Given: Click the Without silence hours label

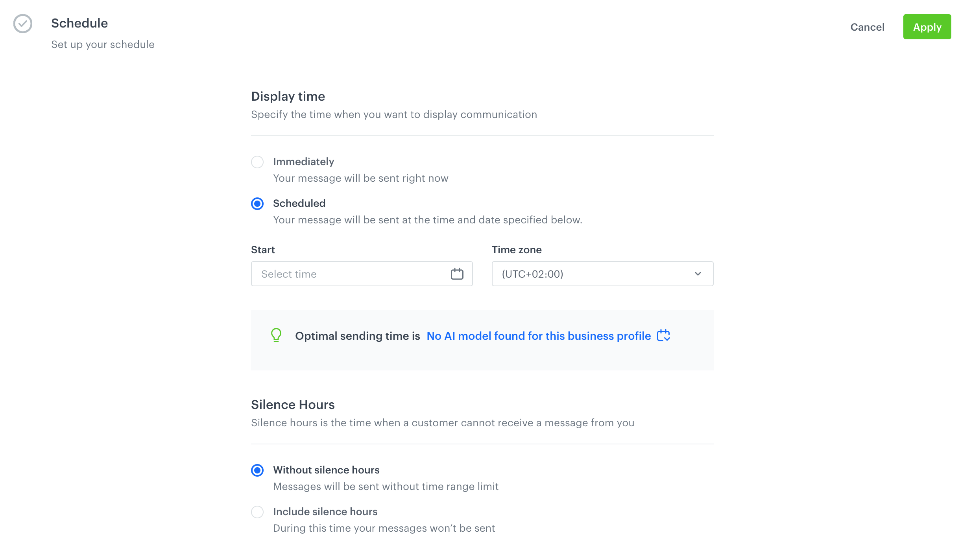Looking at the screenshot, I should pyautogui.click(x=326, y=470).
